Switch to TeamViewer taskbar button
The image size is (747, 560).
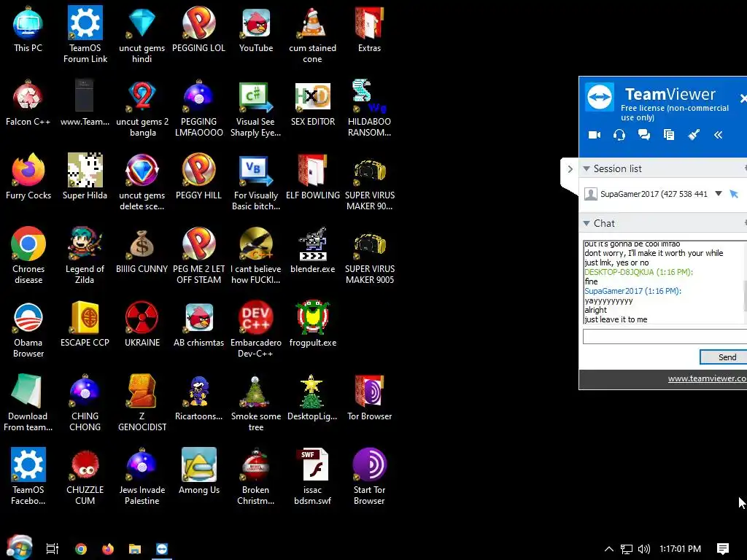(162, 549)
